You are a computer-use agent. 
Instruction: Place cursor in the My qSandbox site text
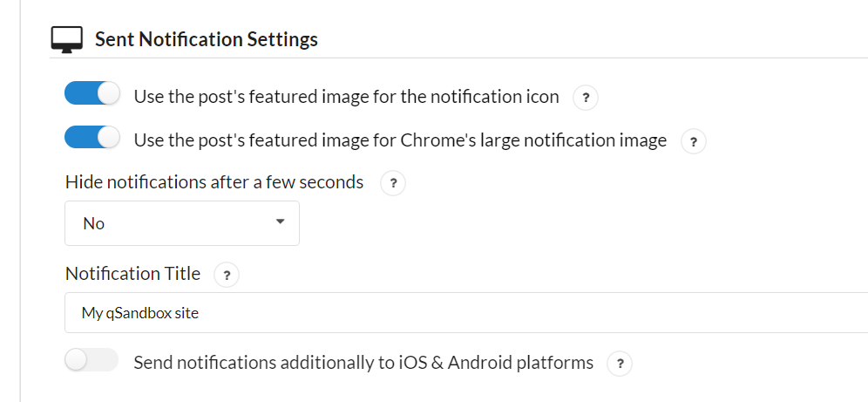140,313
